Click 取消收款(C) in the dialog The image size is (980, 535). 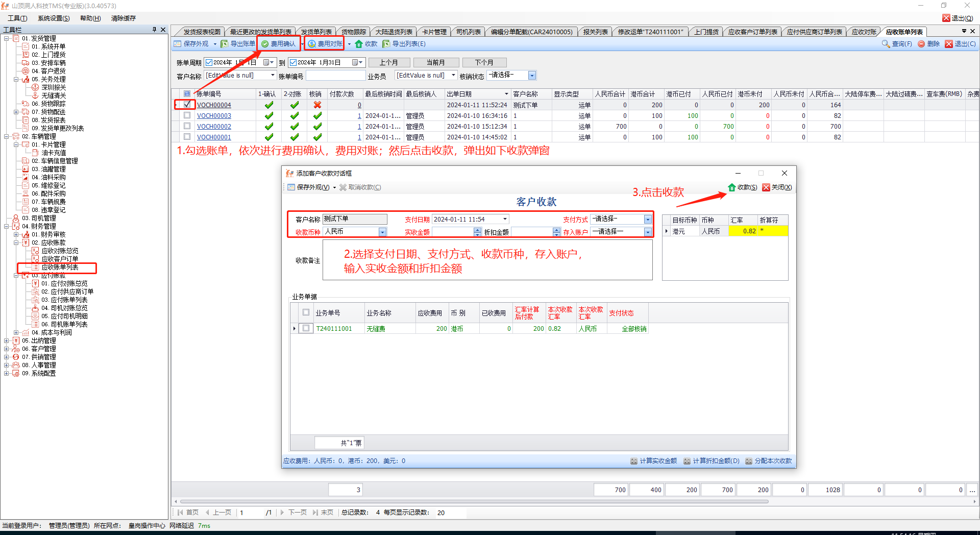coord(343,187)
